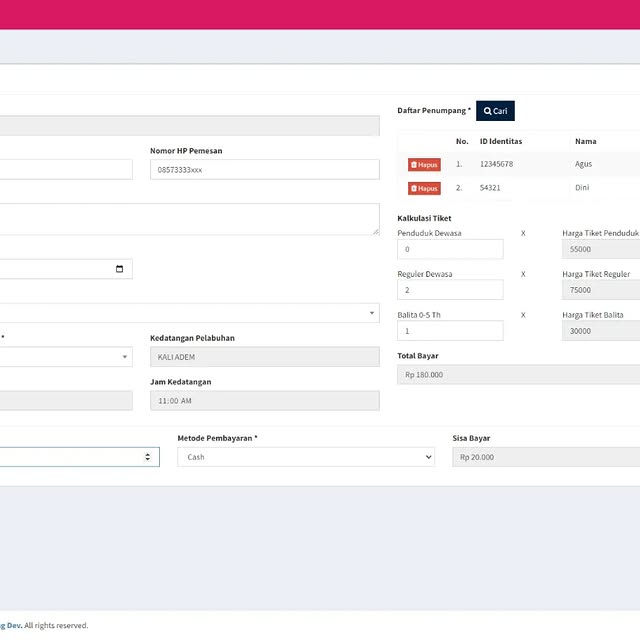The width and height of the screenshot is (640, 640).
Task: Click the Sisa Bayar field showing Rp 20.000
Action: [x=545, y=457]
